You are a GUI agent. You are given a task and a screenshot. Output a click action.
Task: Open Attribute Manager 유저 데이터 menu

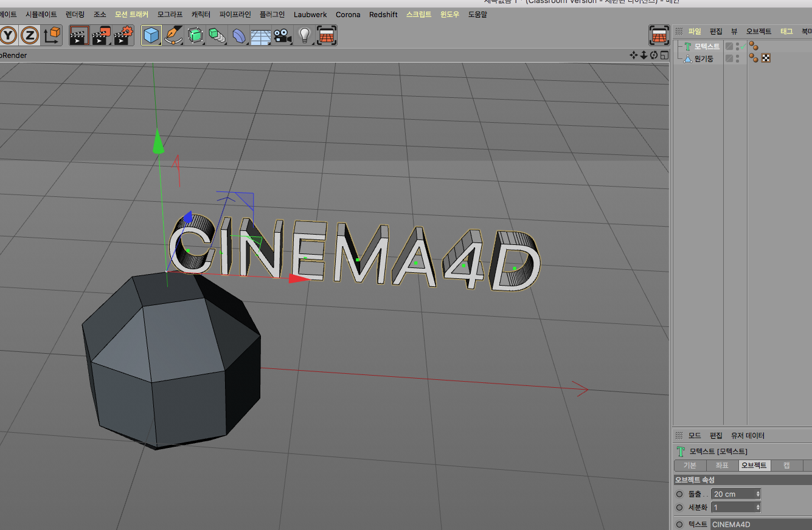pyautogui.click(x=748, y=436)
